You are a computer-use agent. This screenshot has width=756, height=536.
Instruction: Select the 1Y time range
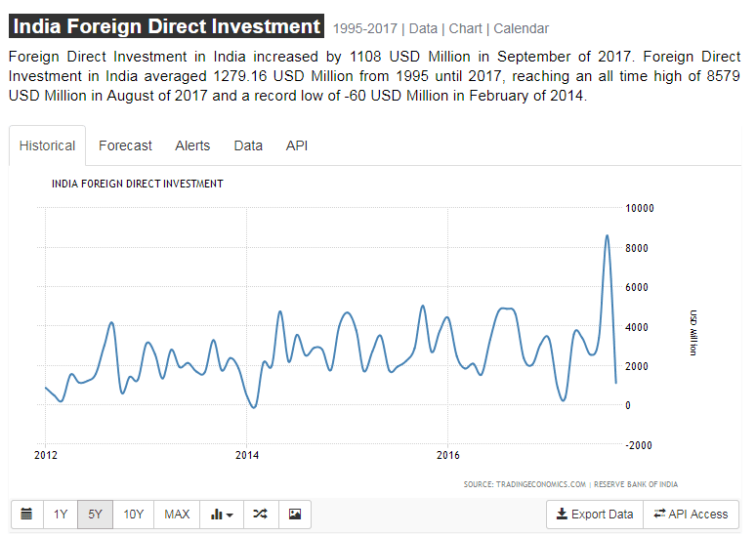[61, 514]
